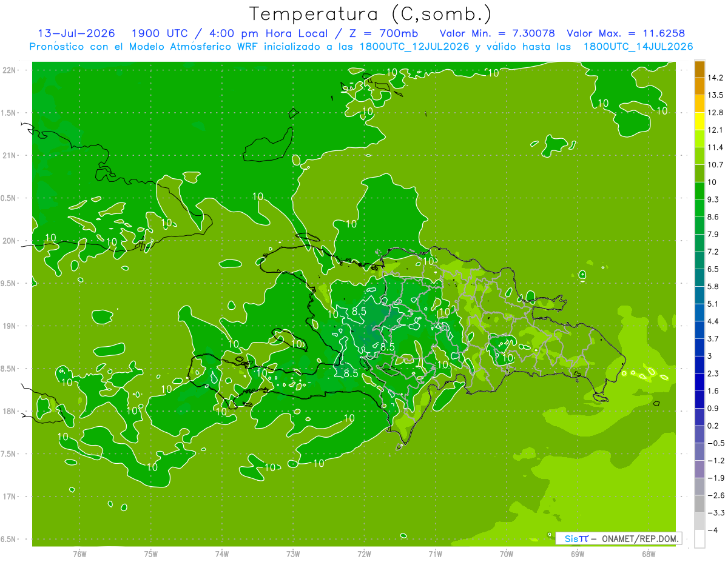Click the "Sis" logo text in credit box
Viewport: 728px width, 562px height.
[x=571, y=538]
